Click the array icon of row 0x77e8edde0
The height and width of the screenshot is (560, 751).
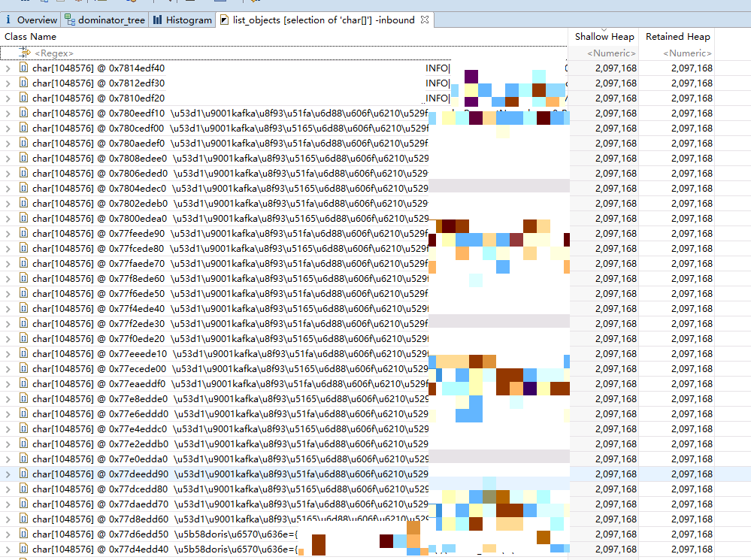23,398
